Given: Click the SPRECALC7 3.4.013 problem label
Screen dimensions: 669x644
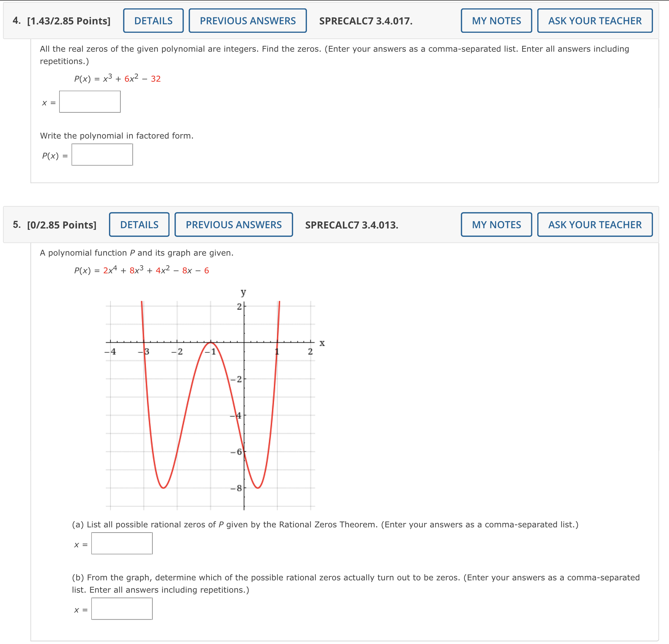Looking at the screenshot, I should click(x=351, y=225).
